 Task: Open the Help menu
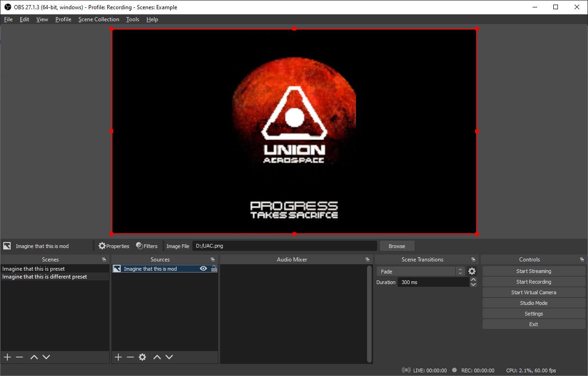[x=152, y=19]
